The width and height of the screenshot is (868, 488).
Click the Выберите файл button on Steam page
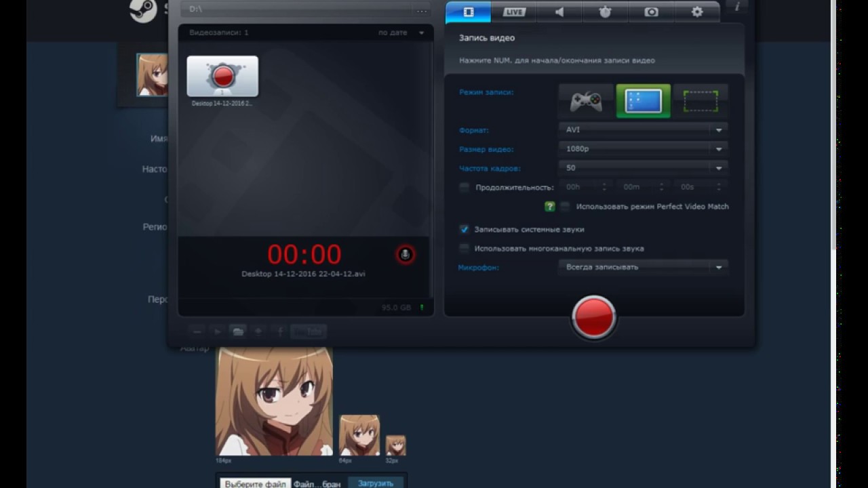click(256, 484)
